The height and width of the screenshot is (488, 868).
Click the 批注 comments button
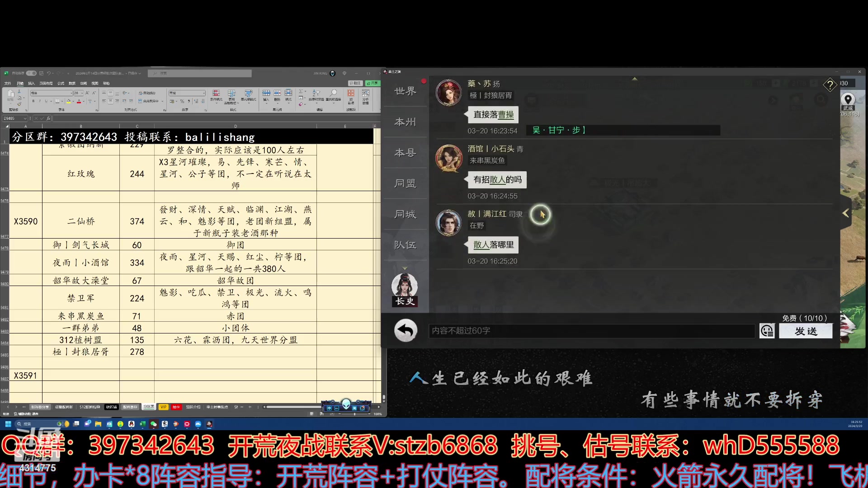356,83
